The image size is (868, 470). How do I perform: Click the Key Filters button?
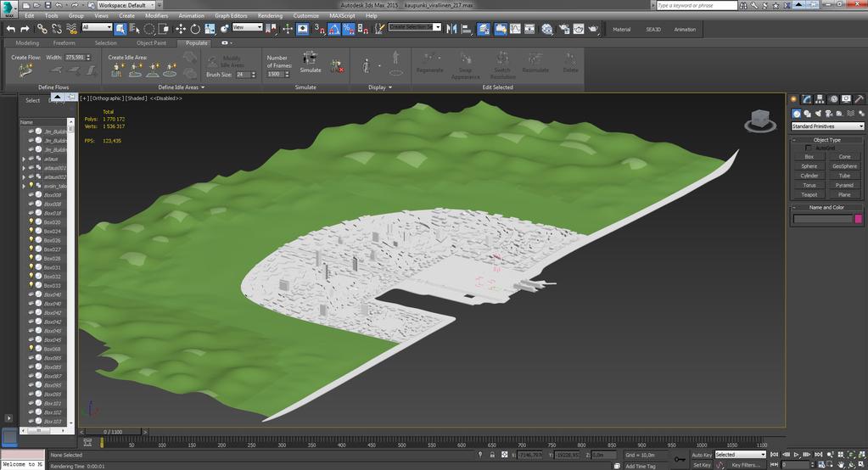(x=744, y=465)
